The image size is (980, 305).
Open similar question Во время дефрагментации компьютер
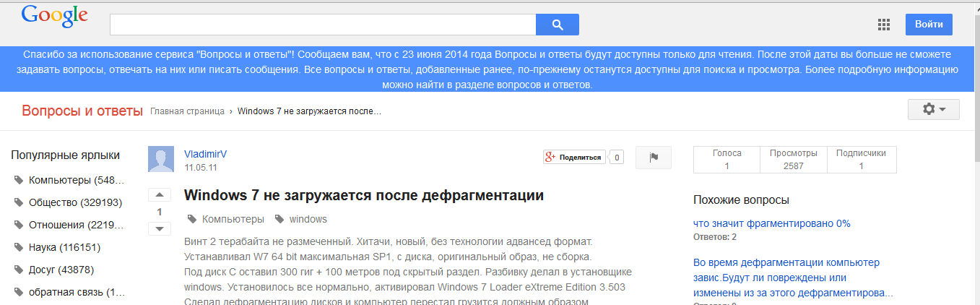pyautogui.click(x=793, y=278)
